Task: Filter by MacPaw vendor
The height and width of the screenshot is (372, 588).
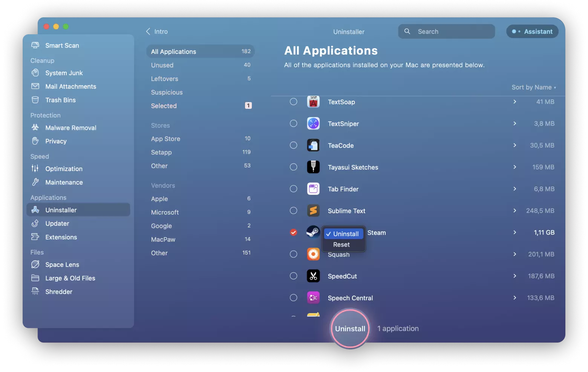Action: pos(201,239)
